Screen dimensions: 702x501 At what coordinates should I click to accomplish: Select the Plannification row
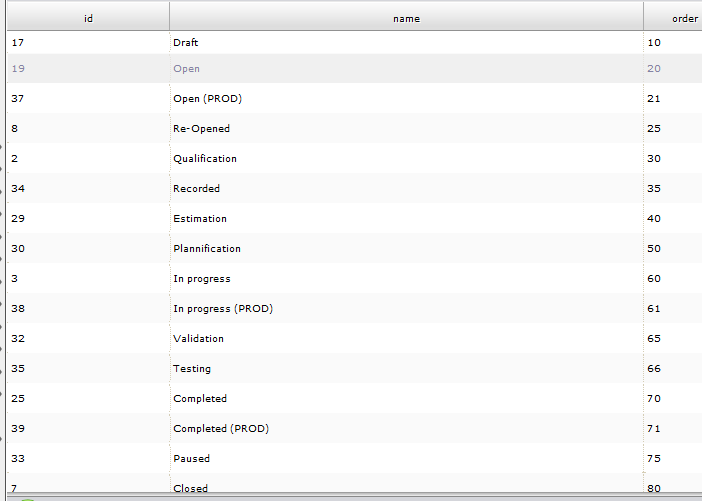coord(207,249)
